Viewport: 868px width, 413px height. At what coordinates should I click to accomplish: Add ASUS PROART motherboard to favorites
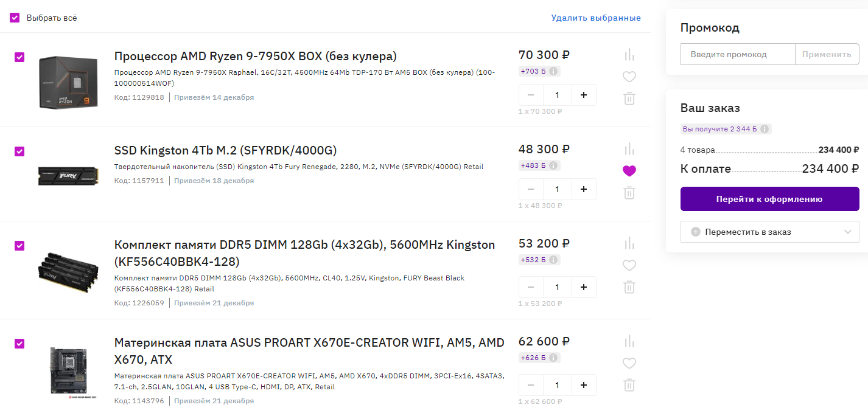[x=629, y=363]
